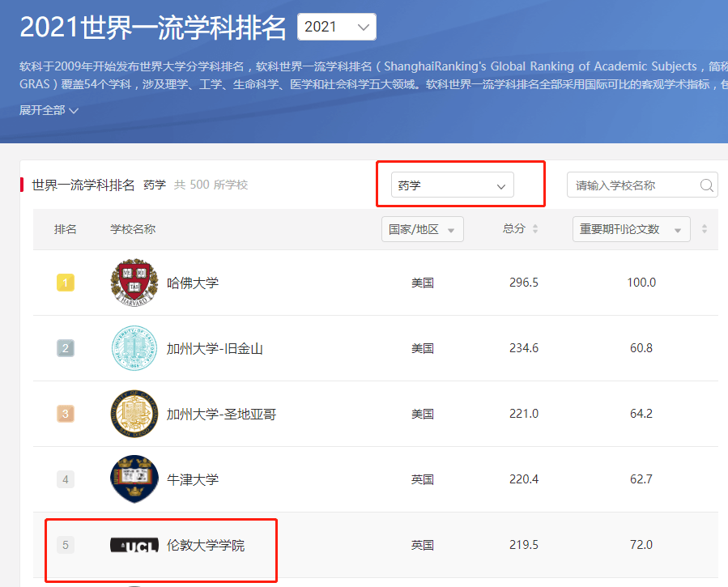Click the total score 220.4
Image resolution: width=728 pixels, height=587 pixels.
524,479
